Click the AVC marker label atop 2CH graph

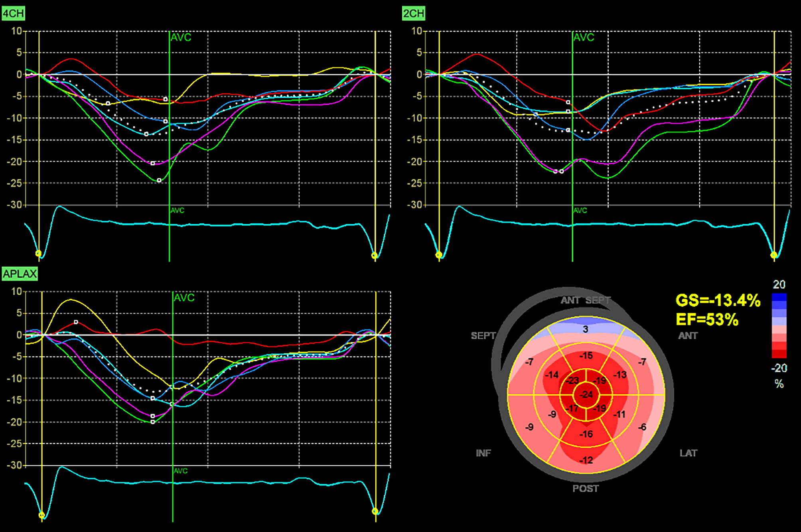(x=584, y=37)
